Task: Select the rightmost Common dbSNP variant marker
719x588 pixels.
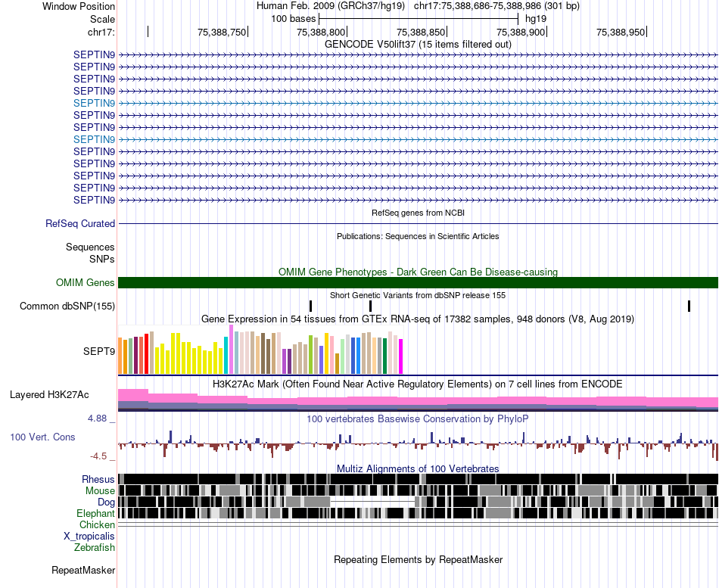Action: coord(689,306)
